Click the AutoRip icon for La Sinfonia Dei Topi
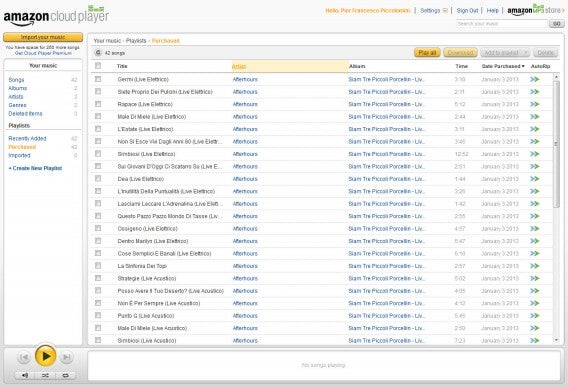The width and height of the screenshot is (568, 387). coord(535,266)
